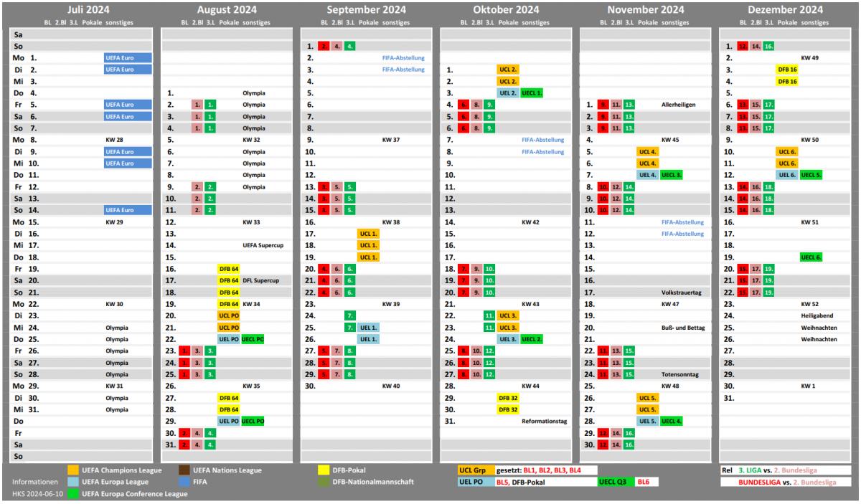Click the 'UEL 3.' cell on October 24
The height and width of the screenshot is (504, 861).
(508, 340)
